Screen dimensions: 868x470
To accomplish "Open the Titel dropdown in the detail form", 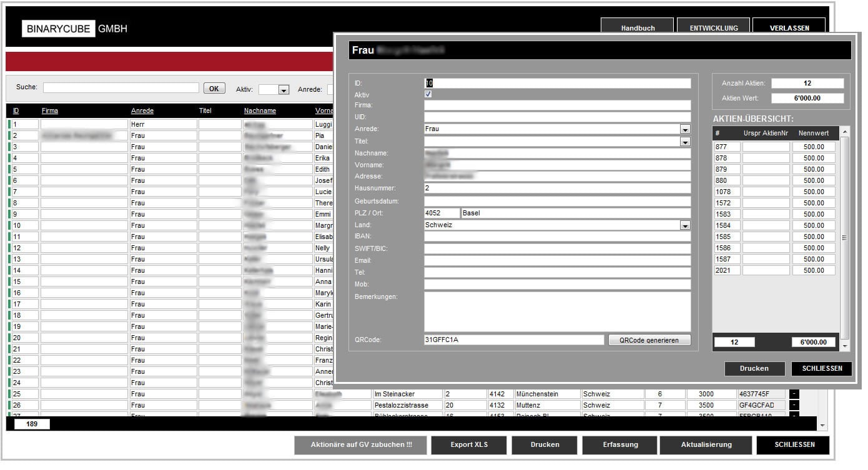I will click(x=685, y=142).
